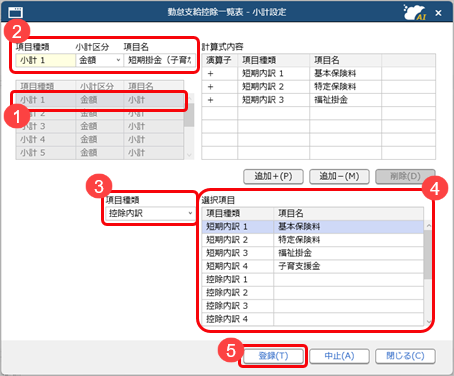The height and width of the screenshot is (376, 454).
Task: Edit the 項目名 field 短期掛金
Action: [159, 60]
